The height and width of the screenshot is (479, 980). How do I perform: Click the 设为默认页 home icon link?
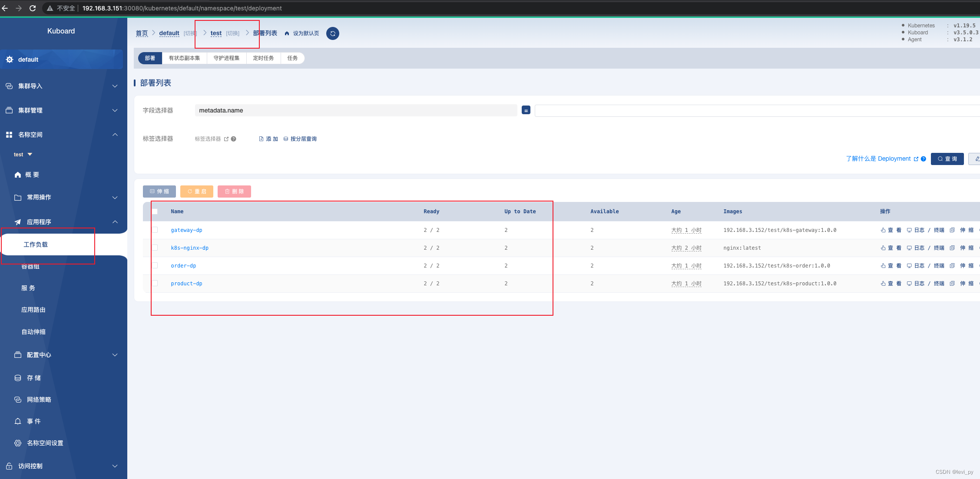pos(287,33)
